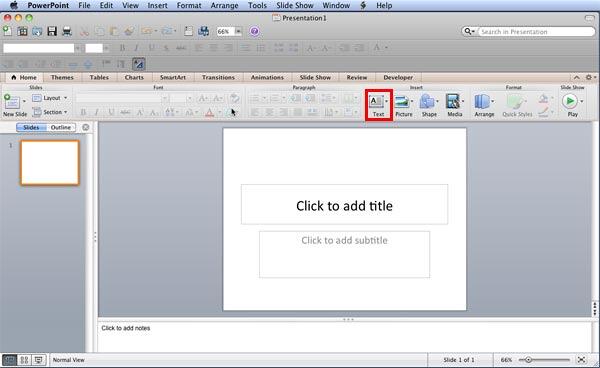
Task: Open the Tables tab
Action: 99,77
